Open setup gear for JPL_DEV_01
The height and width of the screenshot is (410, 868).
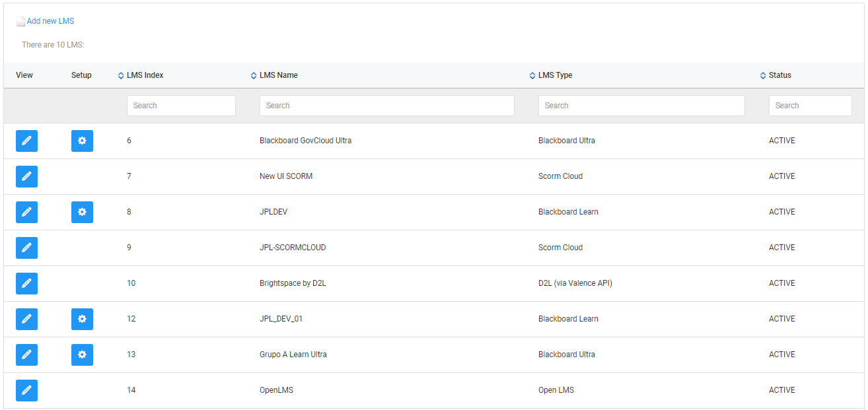(x=82, y=319)
